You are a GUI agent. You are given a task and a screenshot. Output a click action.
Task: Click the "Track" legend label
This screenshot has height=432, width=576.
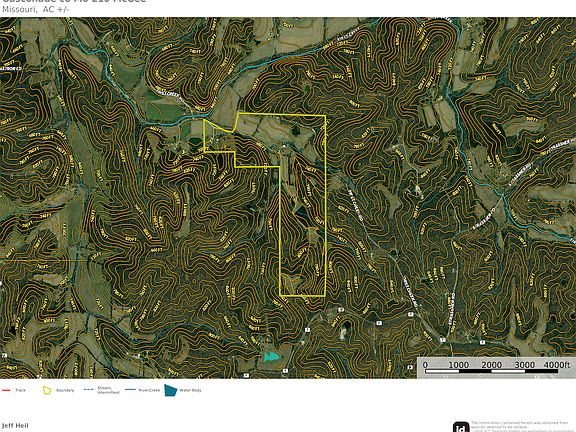[20, 390]
